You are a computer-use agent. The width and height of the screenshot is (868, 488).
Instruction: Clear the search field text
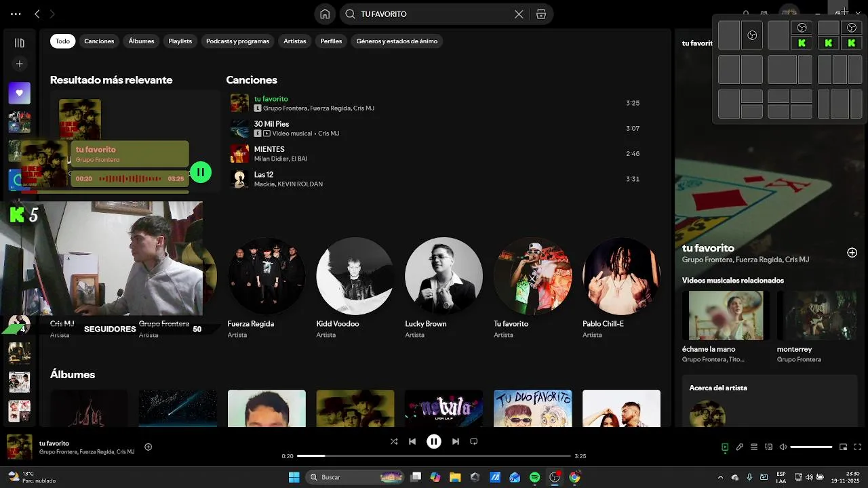pos(519,14)
